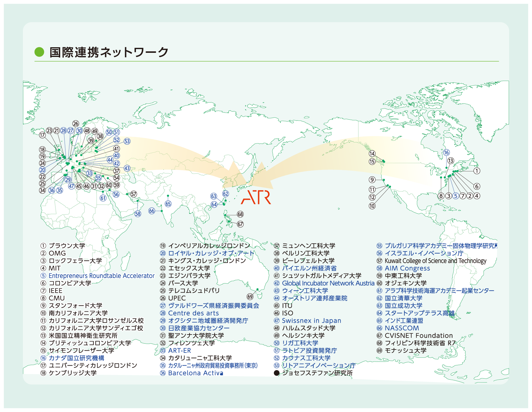The width and height of the screenshot is (532, 412).
Task: Click circled marker 43 on the map
Action: click(127, 168)
